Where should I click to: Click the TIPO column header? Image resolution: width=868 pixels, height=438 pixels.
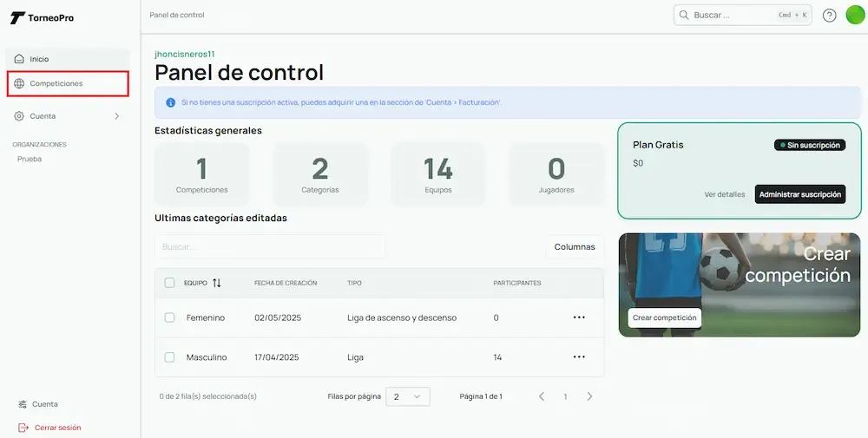click(x=354, y=283)
